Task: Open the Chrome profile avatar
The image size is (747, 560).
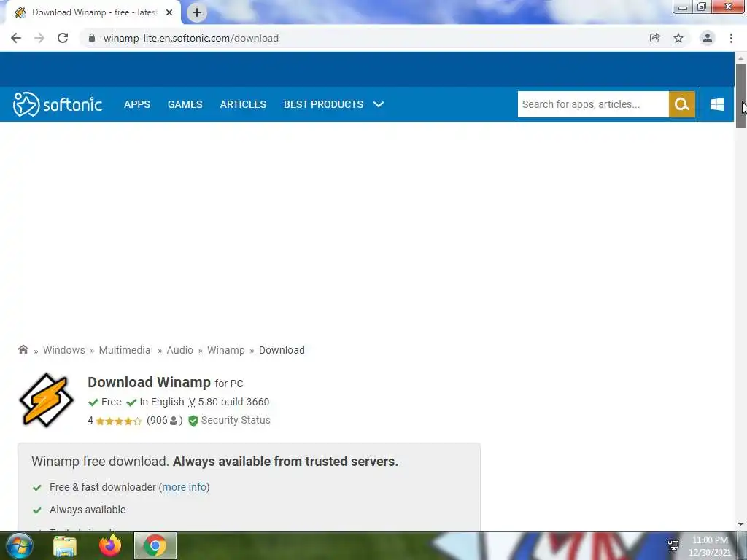Action: click(x=708, y=38)
